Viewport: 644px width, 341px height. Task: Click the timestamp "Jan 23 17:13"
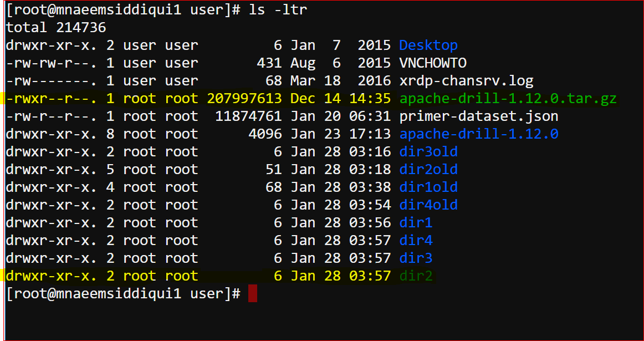pos(340,134)
